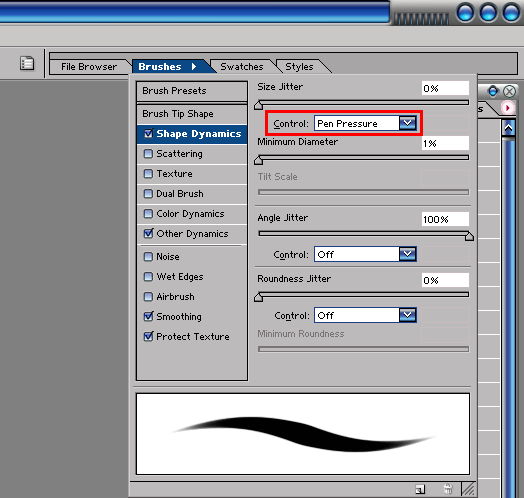
Task: Click the panel resize grip corner
Action: point(469,489)
